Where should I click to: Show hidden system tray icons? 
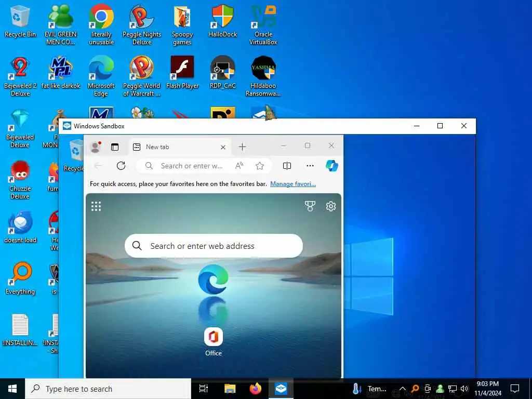coord(403,389)
